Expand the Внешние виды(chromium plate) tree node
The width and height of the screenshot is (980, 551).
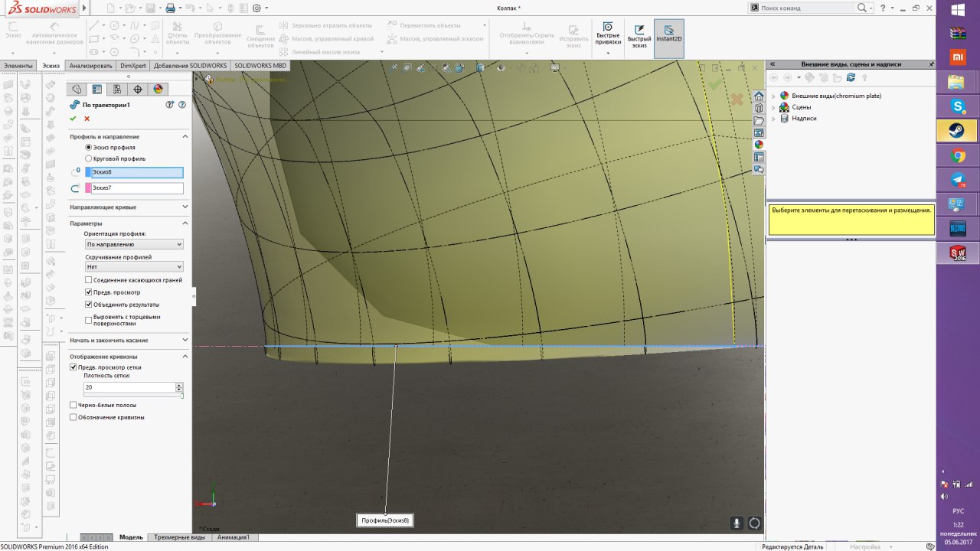click(x=773, y=96)
